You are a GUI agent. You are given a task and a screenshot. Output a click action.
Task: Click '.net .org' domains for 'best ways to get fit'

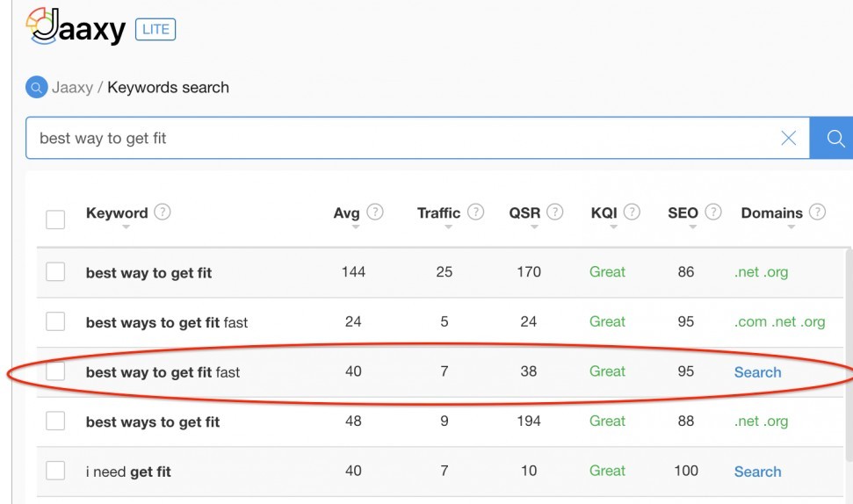[761, 421]
